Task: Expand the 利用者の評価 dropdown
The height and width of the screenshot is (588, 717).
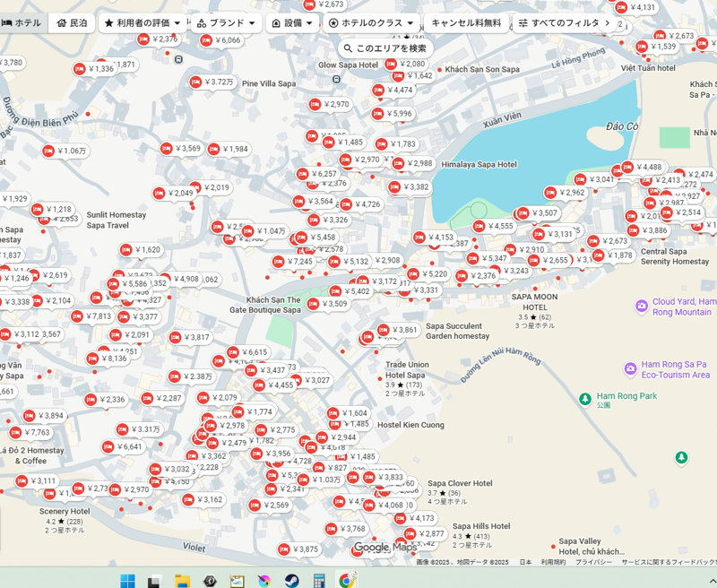Action: point(142,22)
